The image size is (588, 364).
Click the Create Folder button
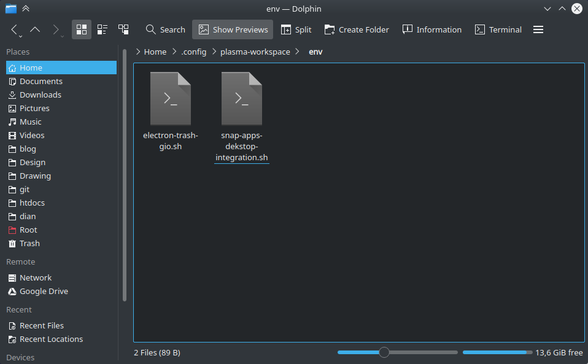click(x=356, y=29)
